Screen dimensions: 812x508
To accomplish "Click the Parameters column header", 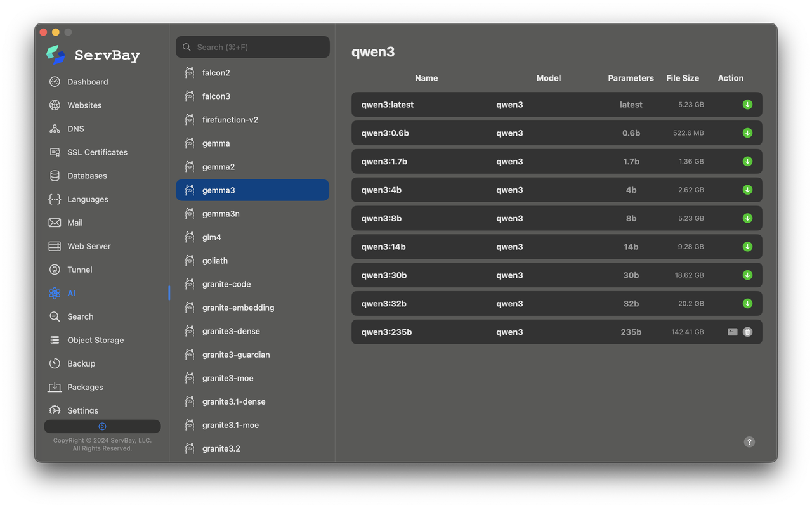I will (x=631, y=78).
